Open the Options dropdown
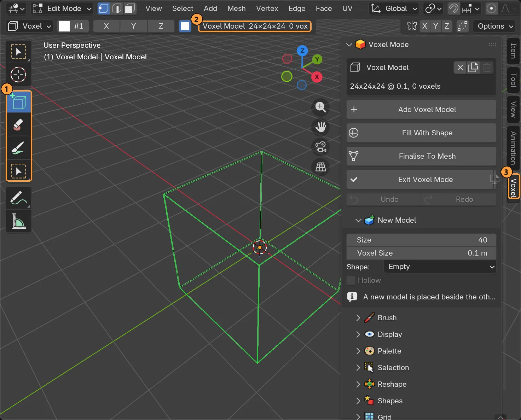The image size is (521, 420). point(495,26)
